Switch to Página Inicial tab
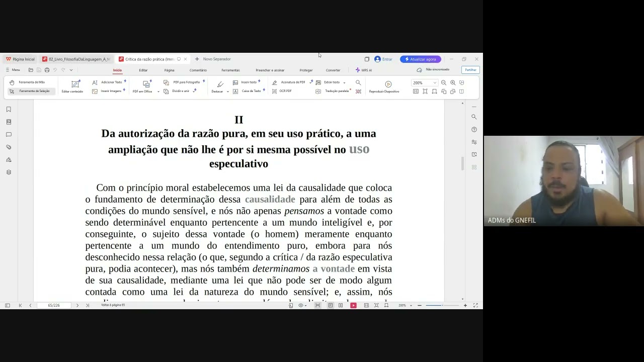 click(x=21, y=59)
